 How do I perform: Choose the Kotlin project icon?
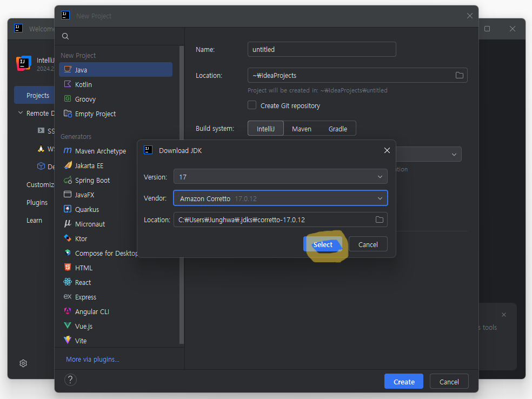tap(68, 84)
